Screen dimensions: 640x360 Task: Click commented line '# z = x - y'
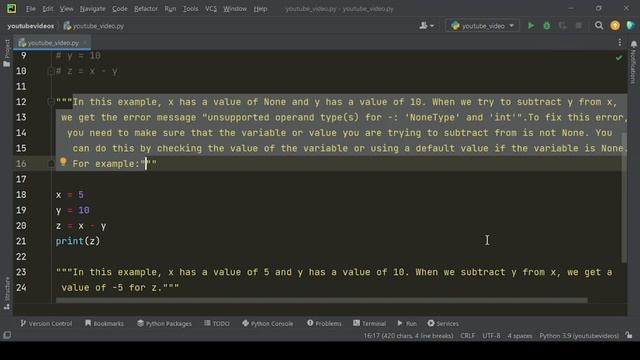pos(87,71)
